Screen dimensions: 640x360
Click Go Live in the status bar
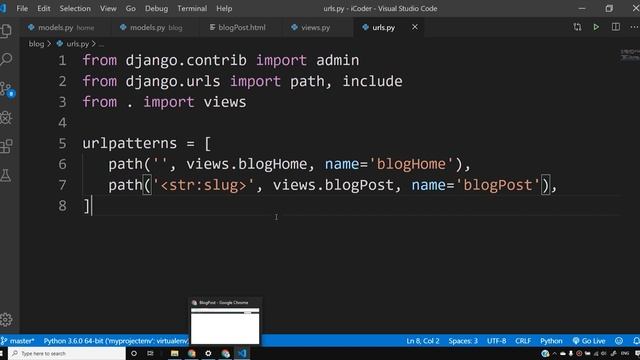click(589, 341)
